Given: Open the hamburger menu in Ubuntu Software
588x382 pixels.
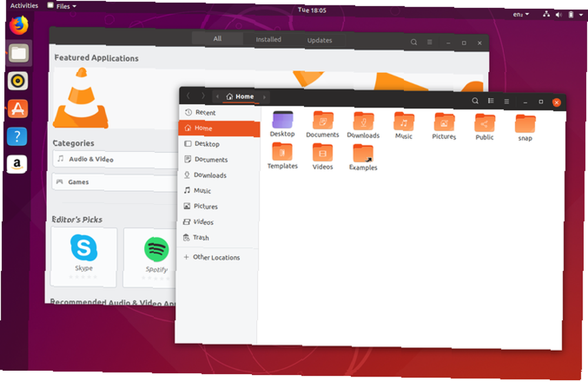Looking at the screenshot, I should (x=430, y=42).
